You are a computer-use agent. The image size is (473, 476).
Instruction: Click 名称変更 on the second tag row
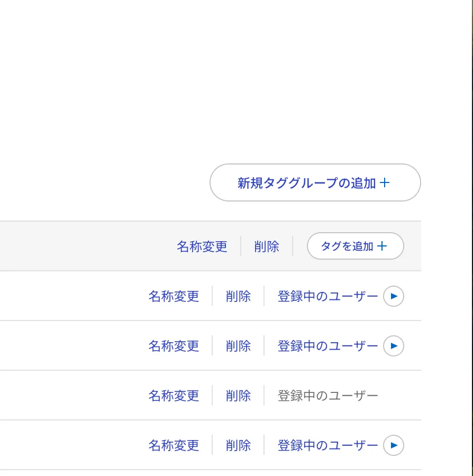tap(174, 346)
